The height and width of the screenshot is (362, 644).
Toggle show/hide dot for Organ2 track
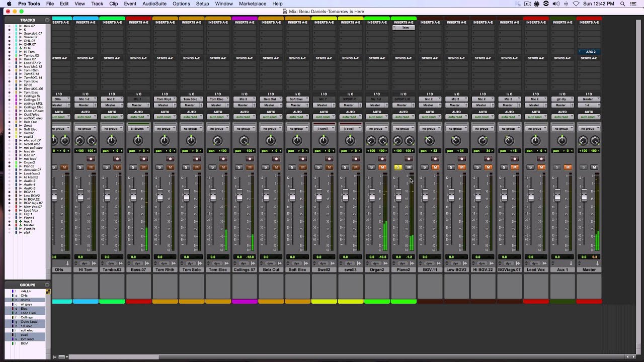tap(10, 162)
